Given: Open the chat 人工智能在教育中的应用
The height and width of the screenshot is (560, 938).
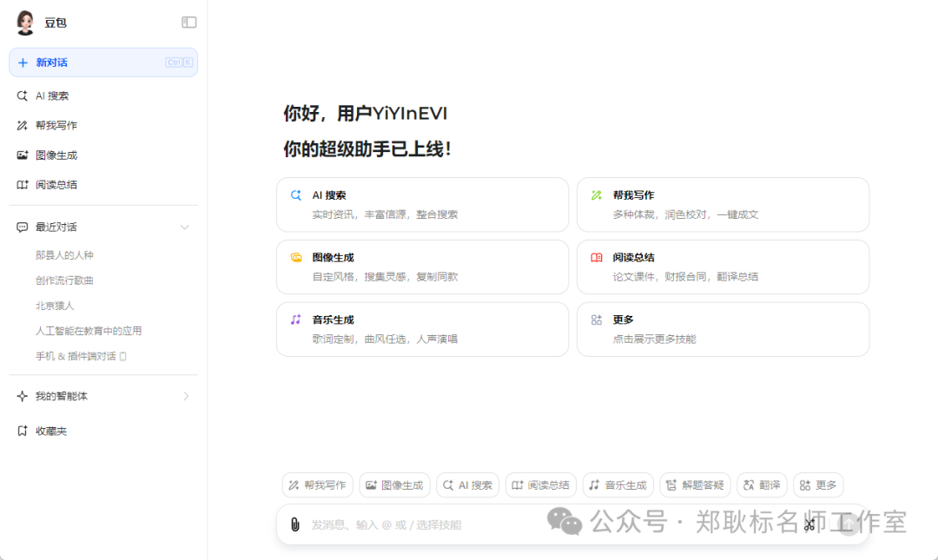Looking at the screenshot, I should [x=89, y=331].
